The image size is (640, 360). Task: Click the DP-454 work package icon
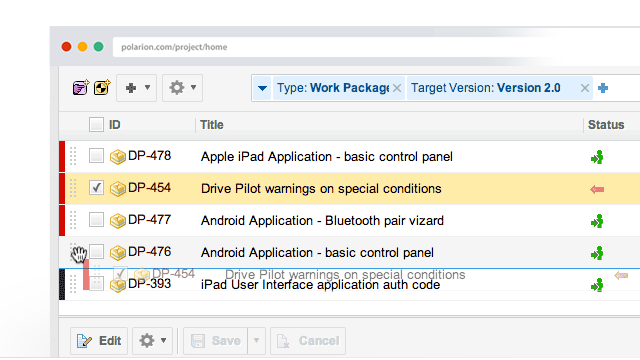[118, 189]
